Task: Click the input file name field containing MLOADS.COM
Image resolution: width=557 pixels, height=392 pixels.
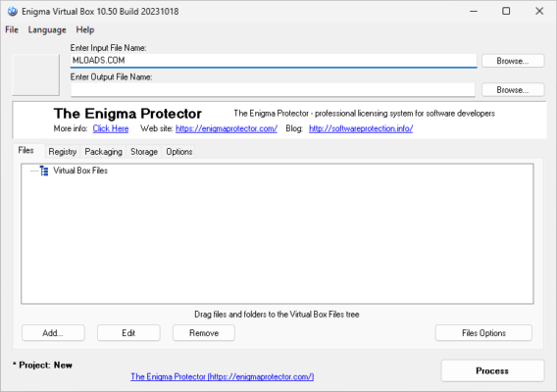Action: click(x=274, y=61)
